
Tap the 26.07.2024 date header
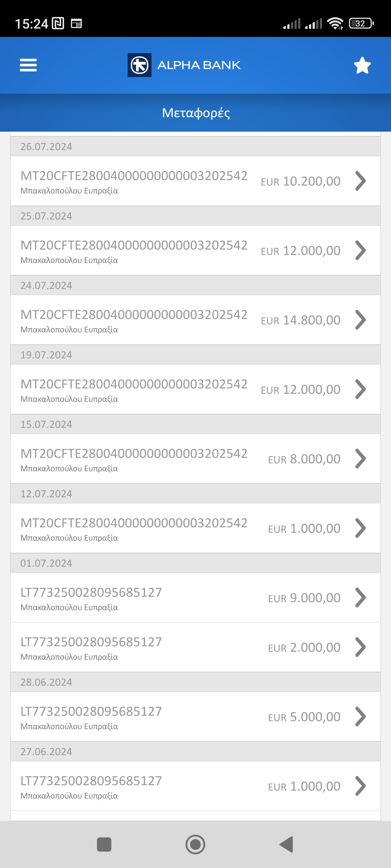pos(195,146)
